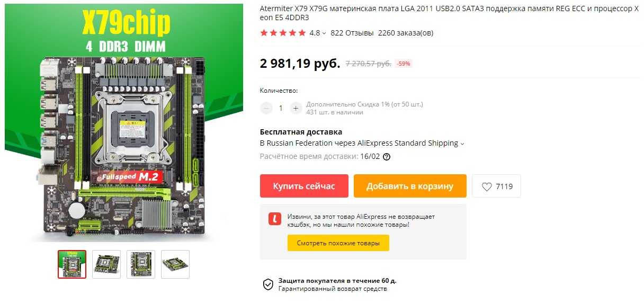Open the 822 Отзывы reviews link
644x303 pixels.
click(x=352, y=33)
